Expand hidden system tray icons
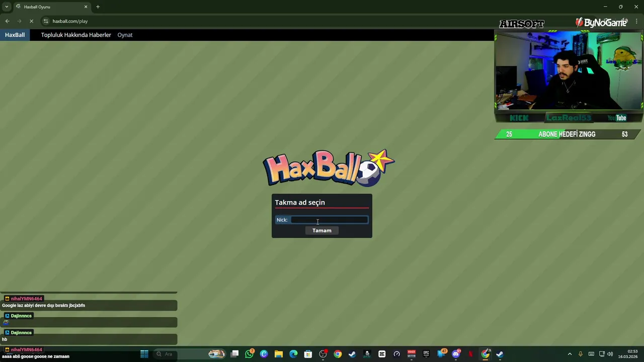Screen dimensions: 644x362 point(570,354)
